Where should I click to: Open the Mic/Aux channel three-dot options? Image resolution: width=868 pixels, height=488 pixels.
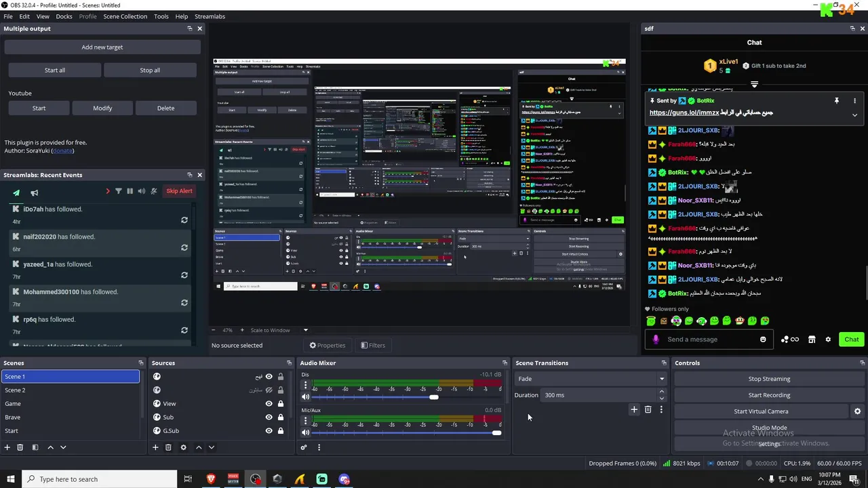point(304,421)
